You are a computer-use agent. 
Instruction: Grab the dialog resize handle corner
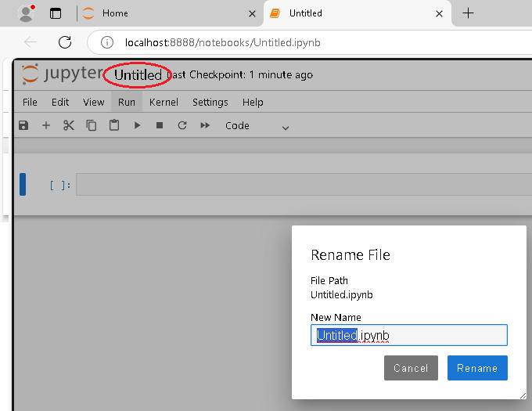coord(523,395)
